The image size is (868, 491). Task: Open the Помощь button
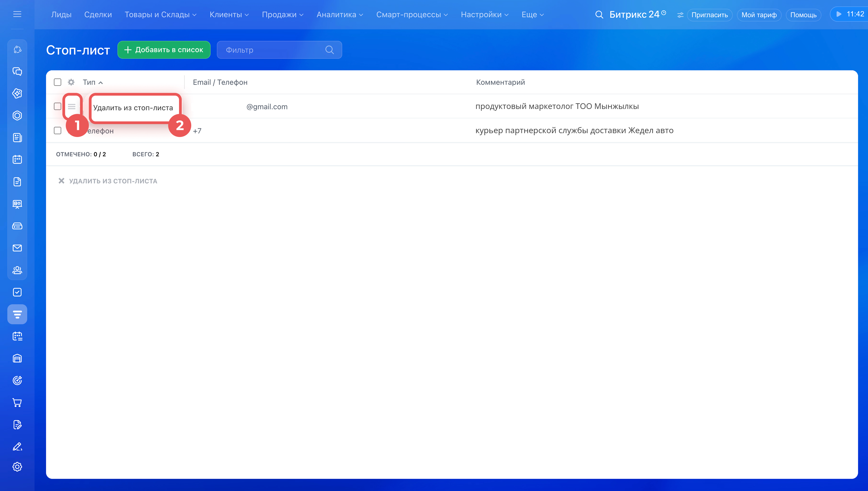(803, 15)
